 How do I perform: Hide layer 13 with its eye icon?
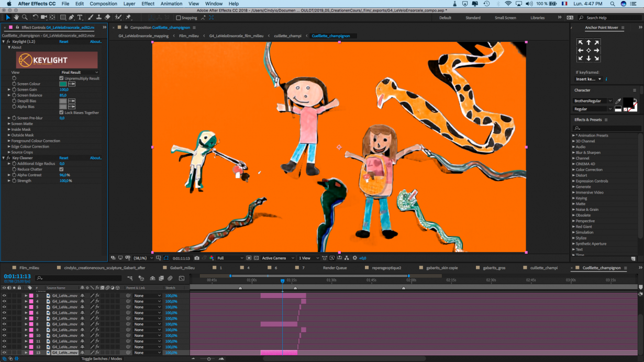(4, 353)
